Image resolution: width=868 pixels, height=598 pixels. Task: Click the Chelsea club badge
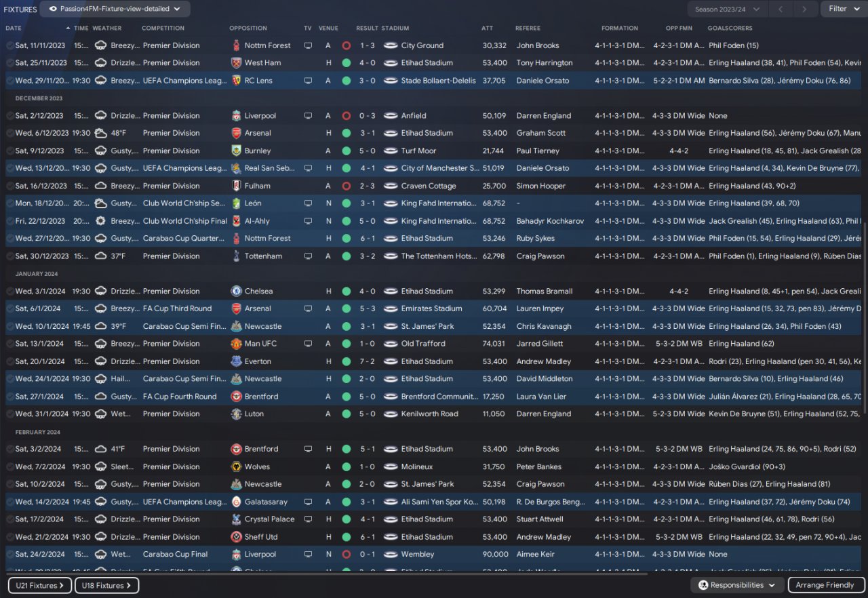point(236,292)
